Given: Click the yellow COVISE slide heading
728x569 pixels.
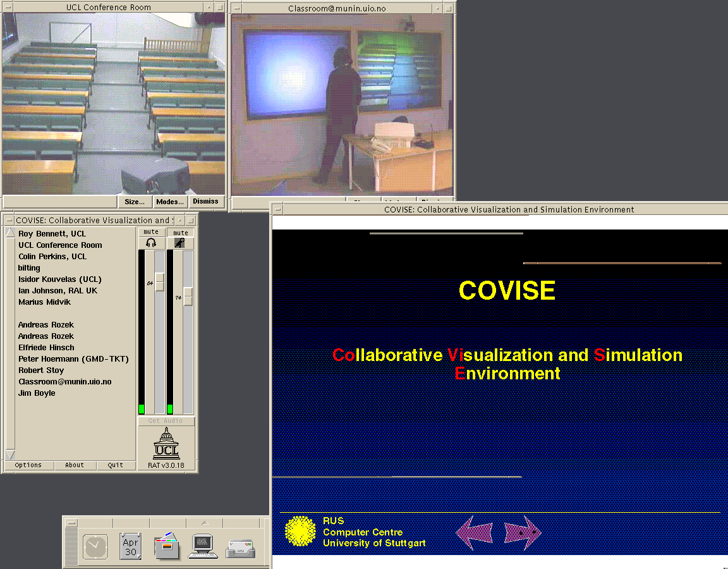Looking at the screenshot, I should tap(507, 291).
